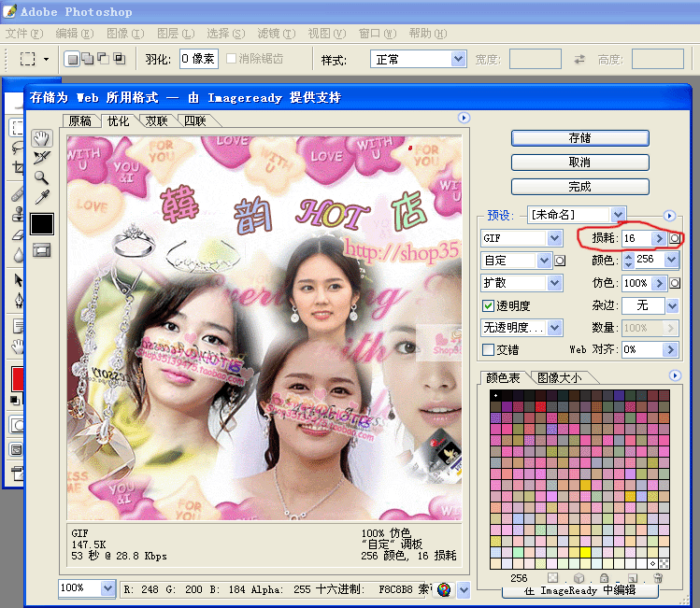Click color reduction mask button beside 自定

[560, 261]
